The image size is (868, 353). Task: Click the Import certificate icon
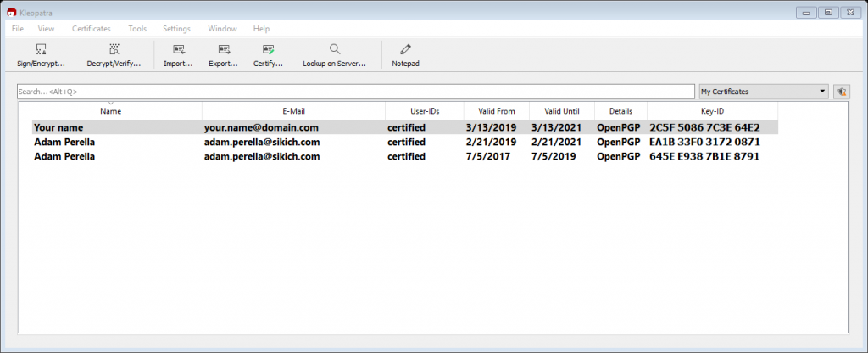[178, 50]
